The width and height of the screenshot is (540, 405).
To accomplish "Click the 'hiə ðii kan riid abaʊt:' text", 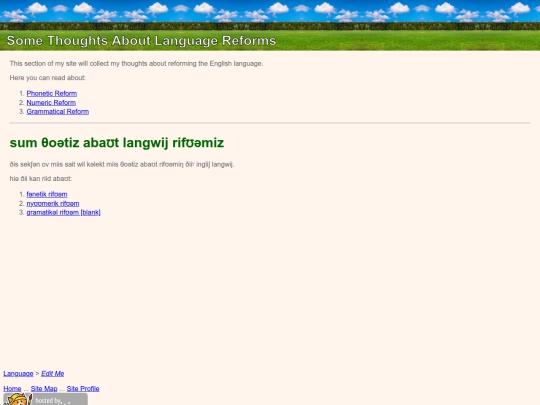I will pos(41,179).
